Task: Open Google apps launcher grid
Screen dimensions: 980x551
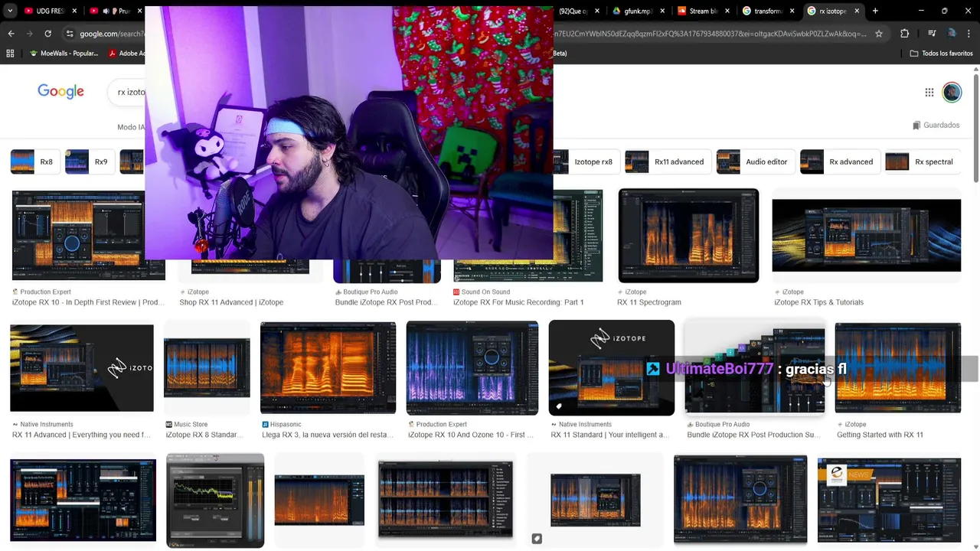Action: pos(929,92)
